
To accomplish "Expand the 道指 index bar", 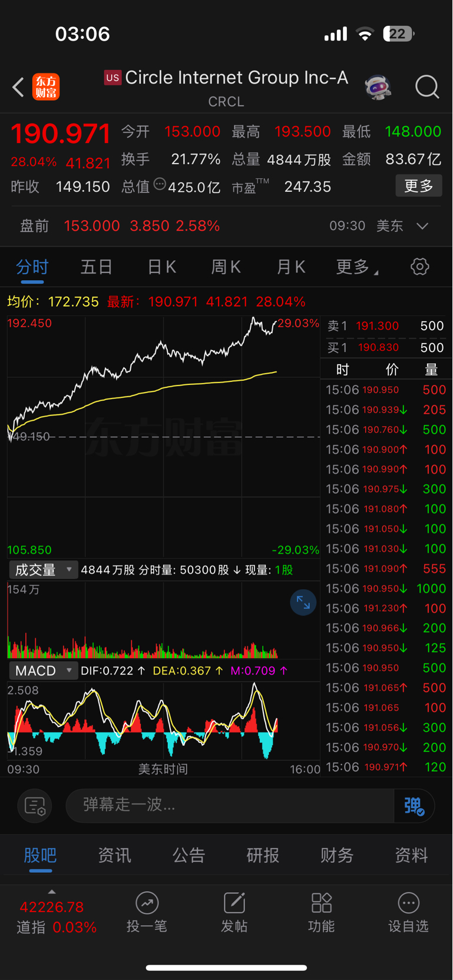I will click(52, 892).
